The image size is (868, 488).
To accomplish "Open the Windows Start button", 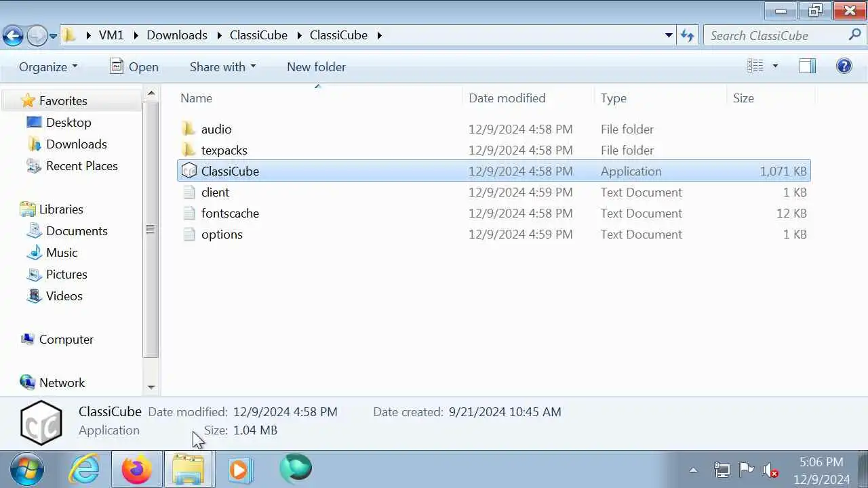I will (x=27, y=469).
